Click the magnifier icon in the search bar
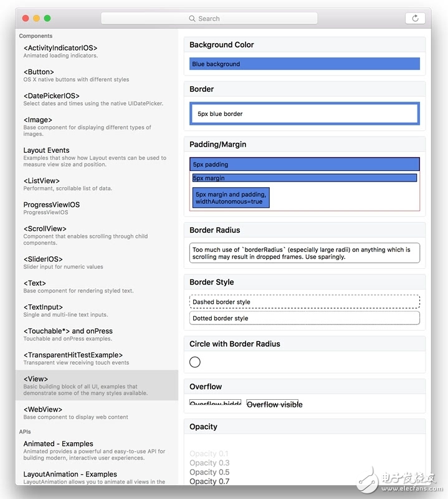This screenshot has width=448, height=499. pyautogui.click(x=193, y=19)
